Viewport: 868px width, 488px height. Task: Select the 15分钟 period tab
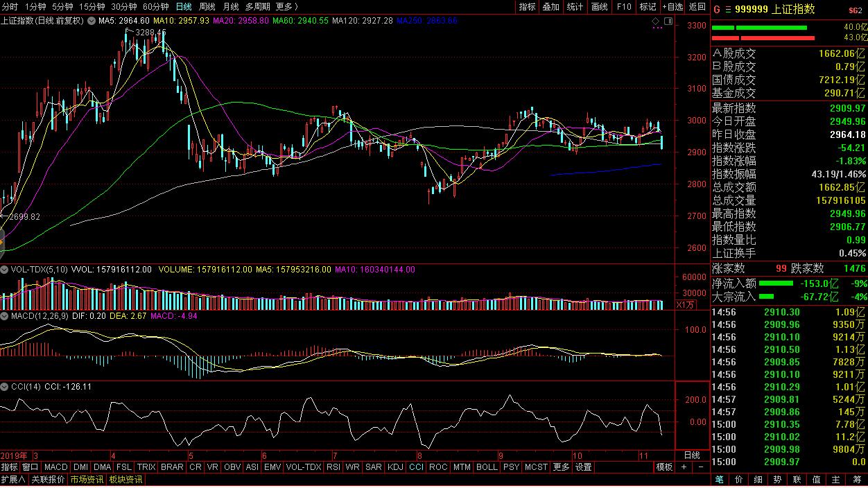92,6
